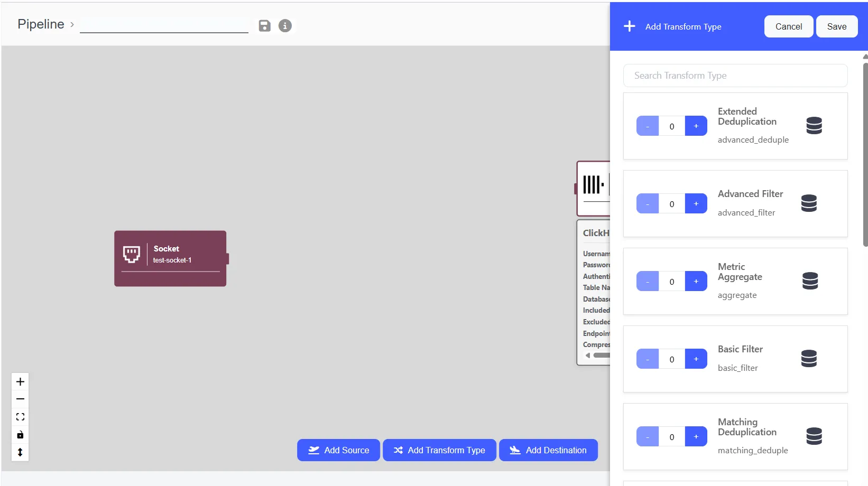Click the vertical arrows layout icon
The image size is (868, 486).
tap(20, 452)
